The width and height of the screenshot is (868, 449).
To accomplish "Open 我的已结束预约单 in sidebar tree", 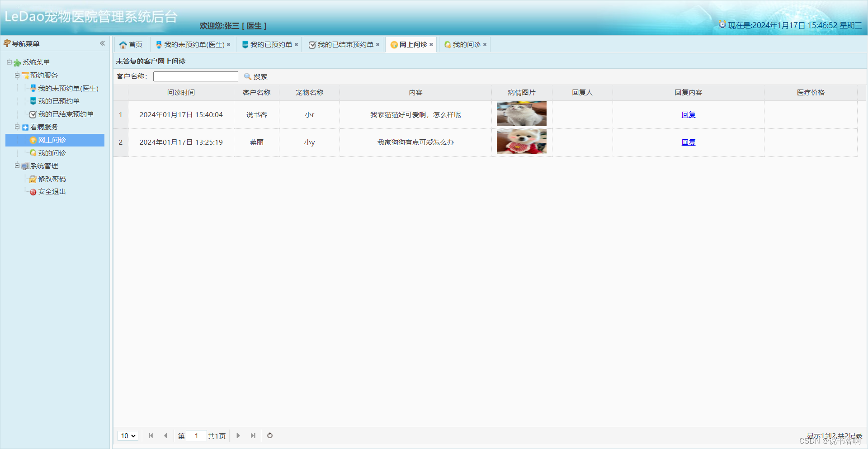I will click(66, 114).
